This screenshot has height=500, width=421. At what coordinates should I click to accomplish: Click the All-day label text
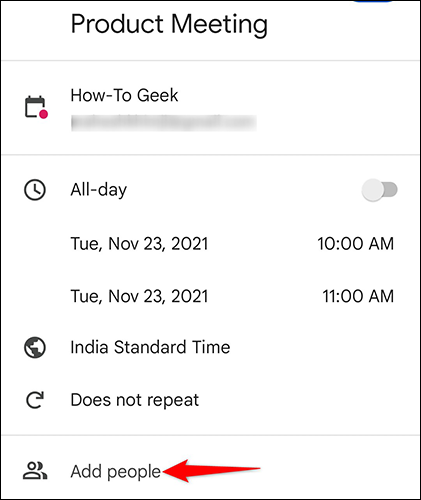99,190
